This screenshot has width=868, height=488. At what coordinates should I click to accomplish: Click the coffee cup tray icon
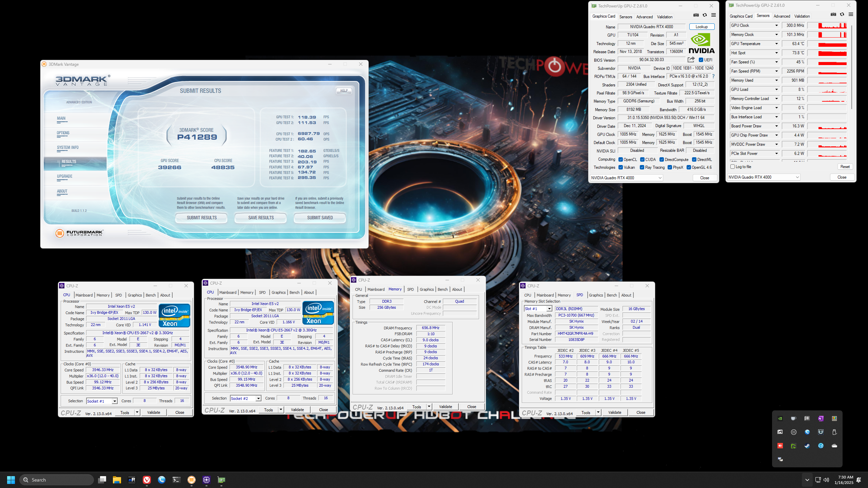pos(793,419)
